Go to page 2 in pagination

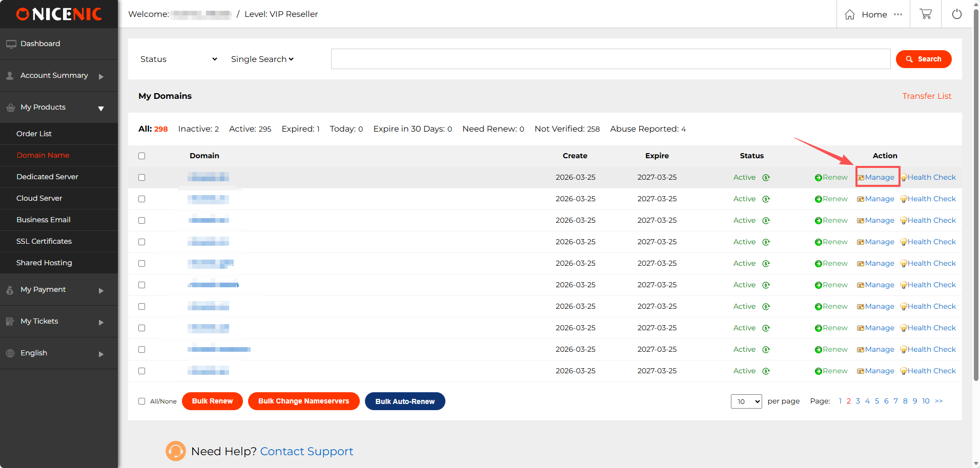849,401
